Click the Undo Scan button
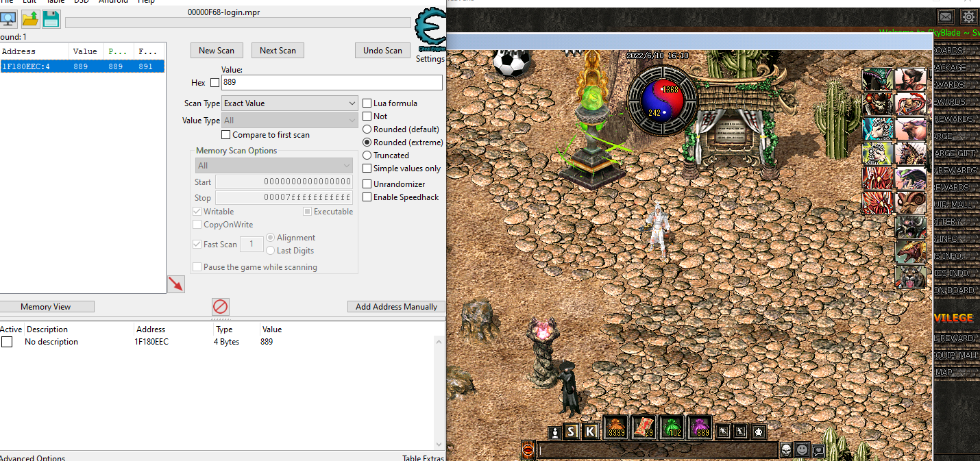Screen dimensions: 980x461 click(383, 50)
